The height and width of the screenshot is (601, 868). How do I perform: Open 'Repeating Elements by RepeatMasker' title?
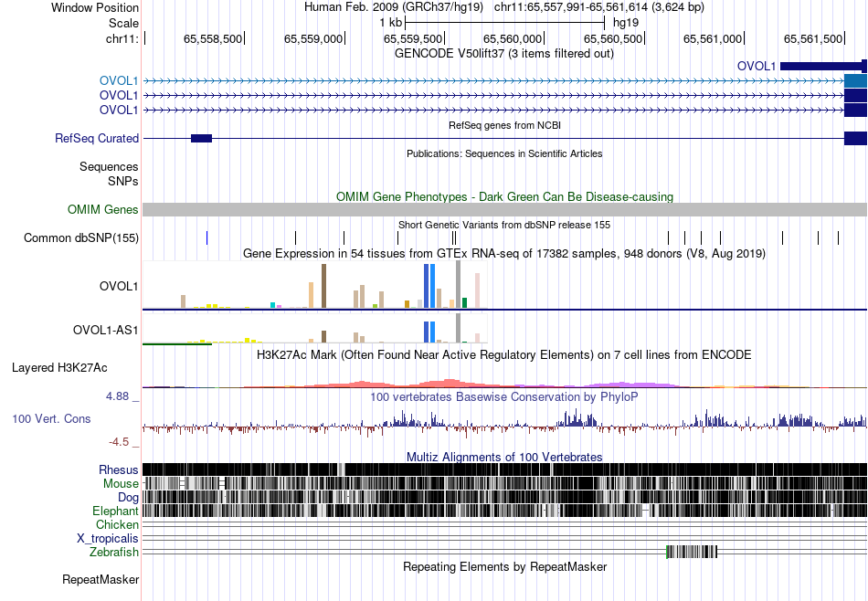coord(504,566)
